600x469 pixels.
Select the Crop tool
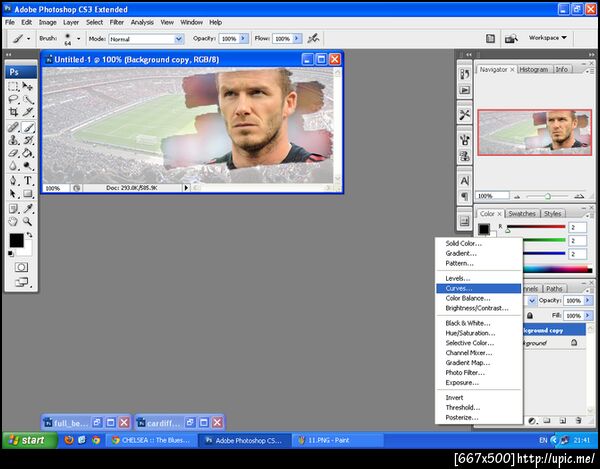click(x=13, y=112)
